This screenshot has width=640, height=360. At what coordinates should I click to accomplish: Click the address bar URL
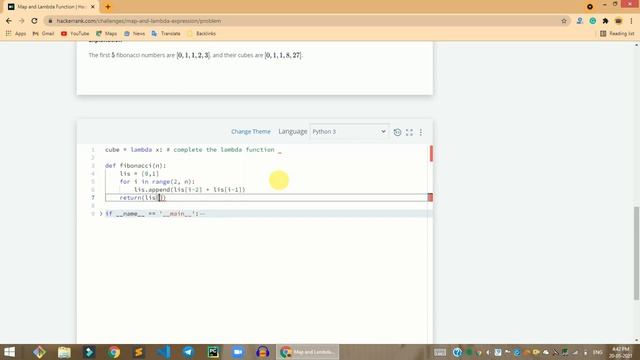coord(139,21)
